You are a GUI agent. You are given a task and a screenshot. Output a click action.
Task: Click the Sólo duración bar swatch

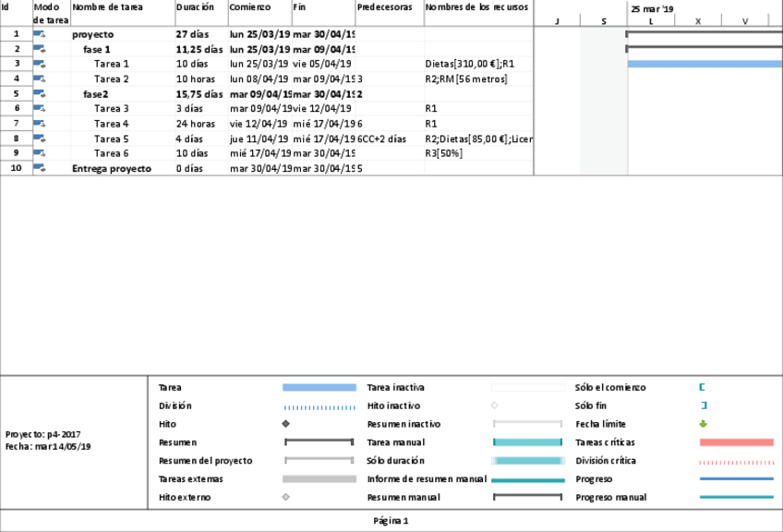pos(528,461)
